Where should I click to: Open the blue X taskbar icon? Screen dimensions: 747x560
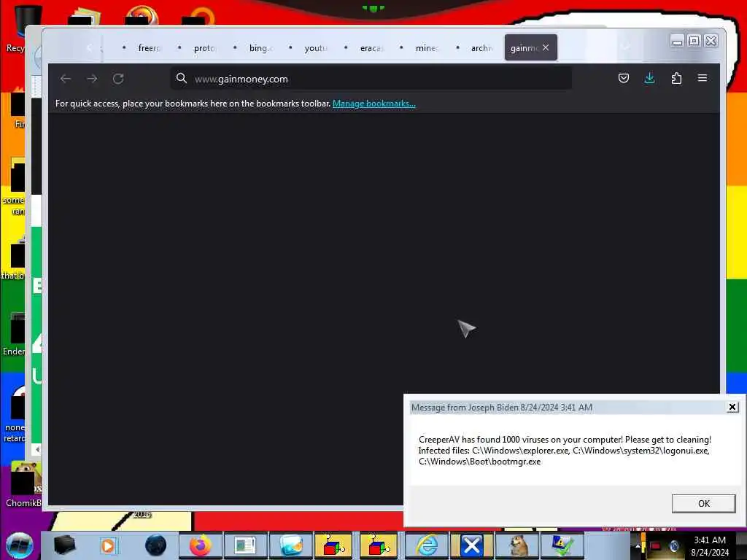[472, 545]
